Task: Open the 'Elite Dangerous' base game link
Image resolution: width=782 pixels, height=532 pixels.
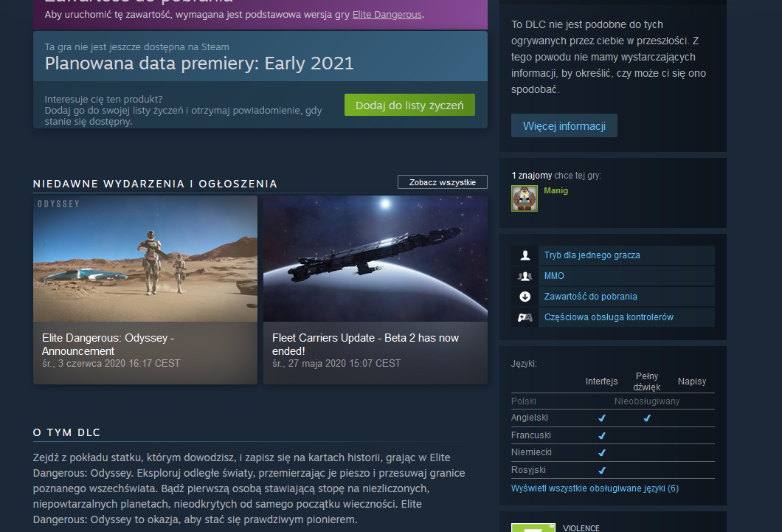Action: pyautogui.click(x=387, y=15)
